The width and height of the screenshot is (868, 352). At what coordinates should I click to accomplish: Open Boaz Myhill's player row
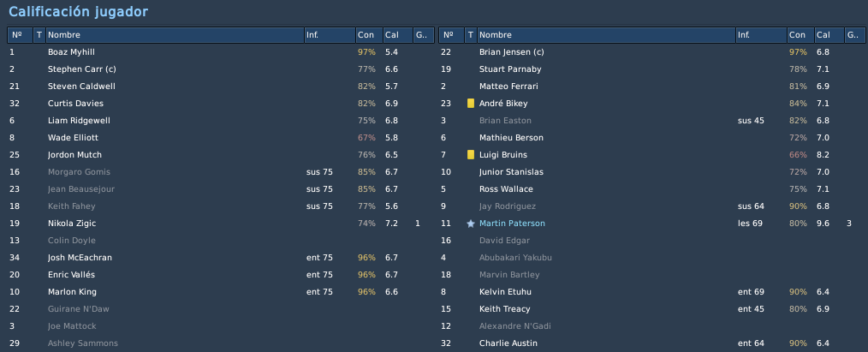click(220, 52)
